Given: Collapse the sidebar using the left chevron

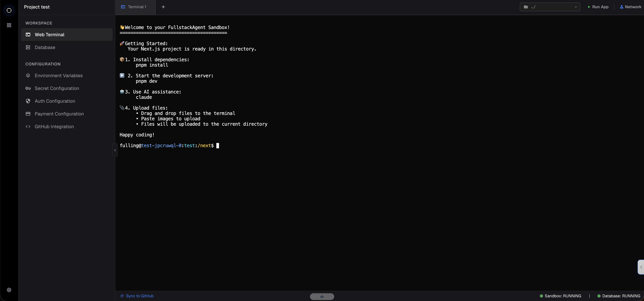Looking at the screenshot, I should [x=115, y=150].
